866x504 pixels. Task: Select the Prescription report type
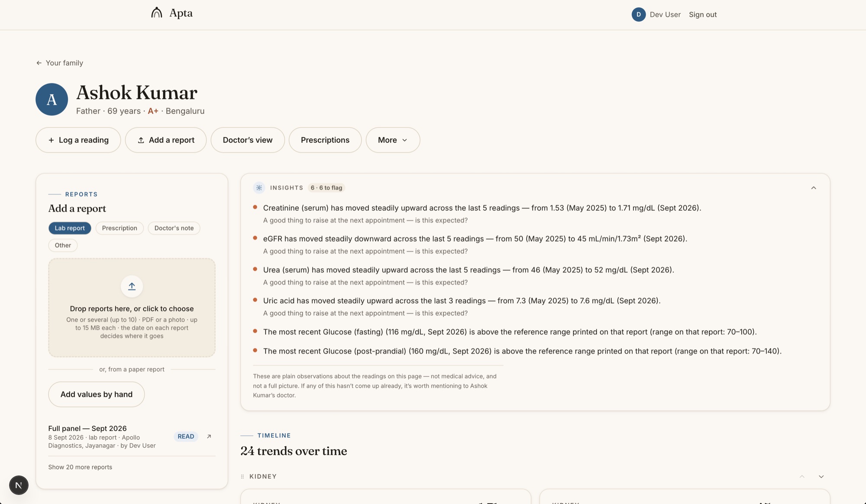click(120, 228)
